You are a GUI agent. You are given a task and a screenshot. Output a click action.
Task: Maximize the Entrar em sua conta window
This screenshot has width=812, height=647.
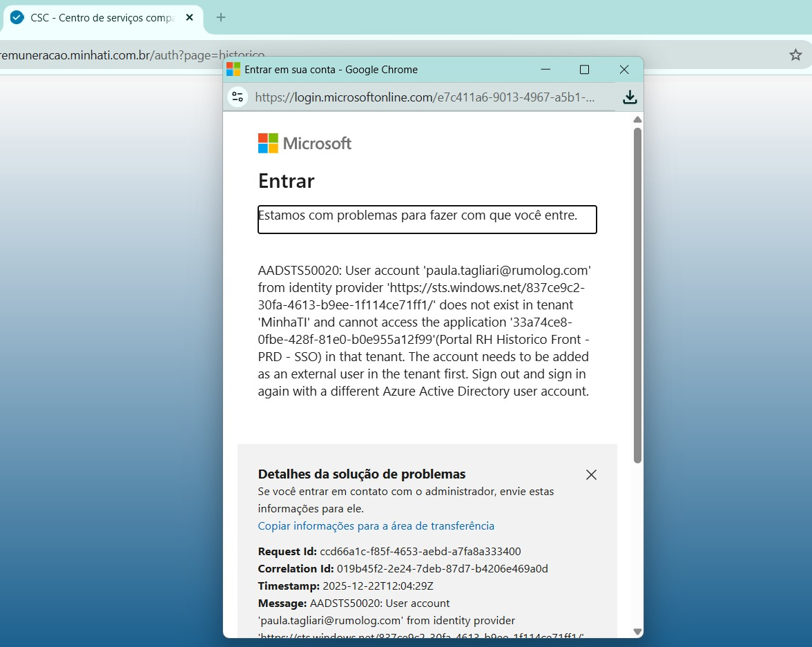coord(584,70)
